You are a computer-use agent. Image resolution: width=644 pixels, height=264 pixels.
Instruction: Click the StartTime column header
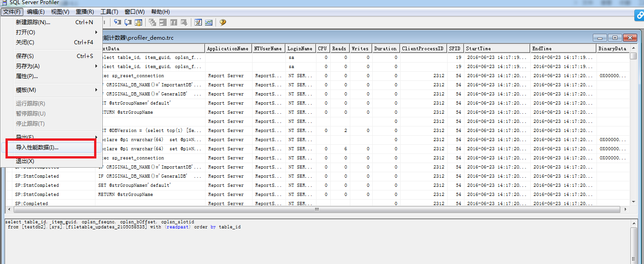tap(497, 48)
